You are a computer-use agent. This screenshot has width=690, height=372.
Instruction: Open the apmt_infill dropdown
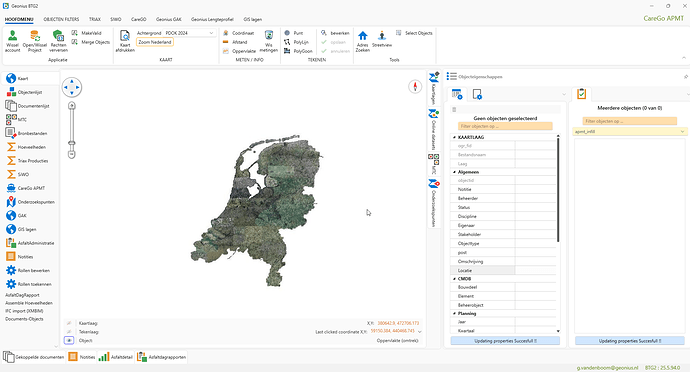tap(630, 132)
